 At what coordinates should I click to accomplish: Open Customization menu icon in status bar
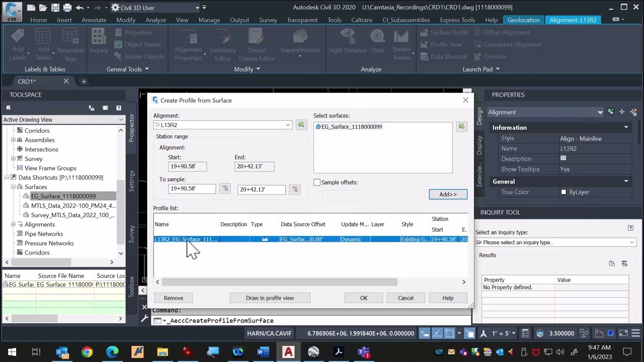pyautogui.click(x=635, y=333)
